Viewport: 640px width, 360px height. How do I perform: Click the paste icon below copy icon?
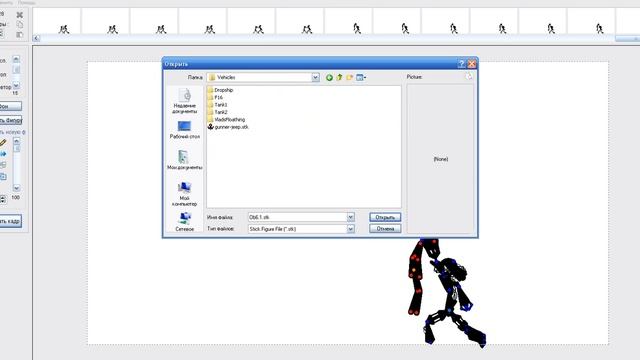tap(20, 35)
